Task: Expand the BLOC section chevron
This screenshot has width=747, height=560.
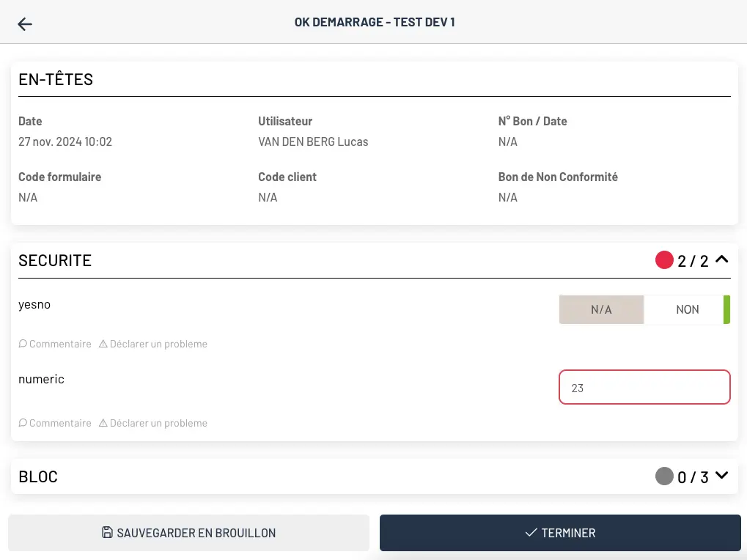Action: tap(722, 475)
